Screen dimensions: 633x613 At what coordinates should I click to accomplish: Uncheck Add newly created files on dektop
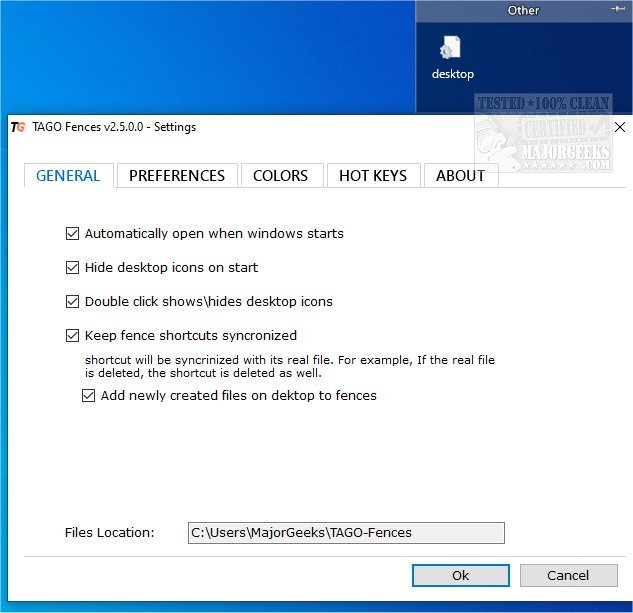[88, 395]
